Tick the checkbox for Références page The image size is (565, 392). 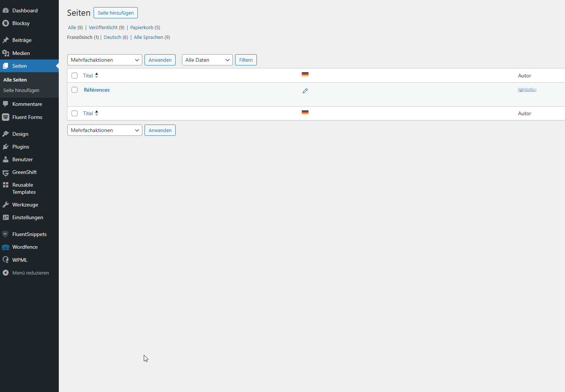[x=75, y=90]
